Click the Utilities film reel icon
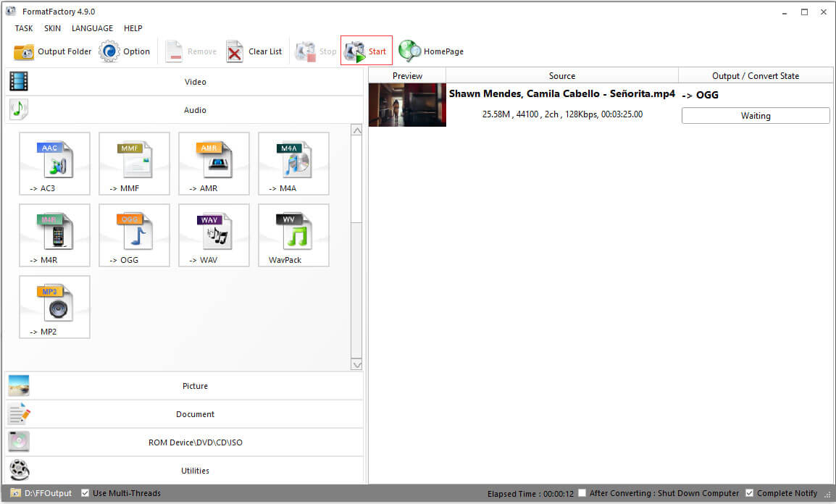This screenshot has width=836, height=504. [x=19, y=470]
